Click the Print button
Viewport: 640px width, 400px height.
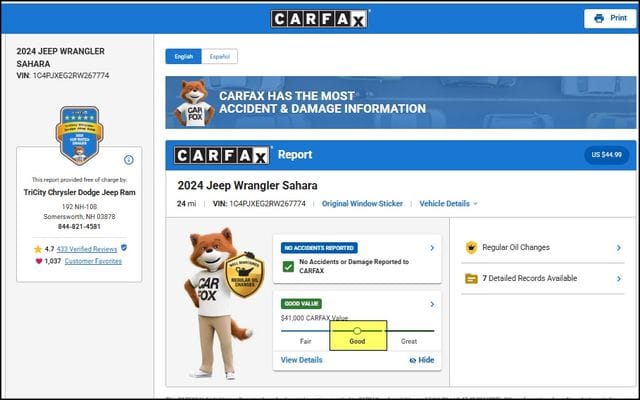(610, 18)
